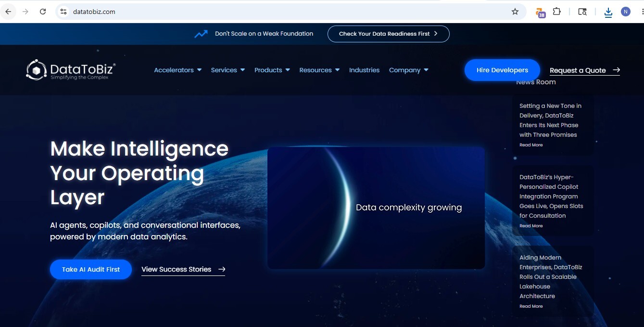Click Check Your Data Readiness First button
The height and width of the screenshot is (327, 644).
(389, 34)
